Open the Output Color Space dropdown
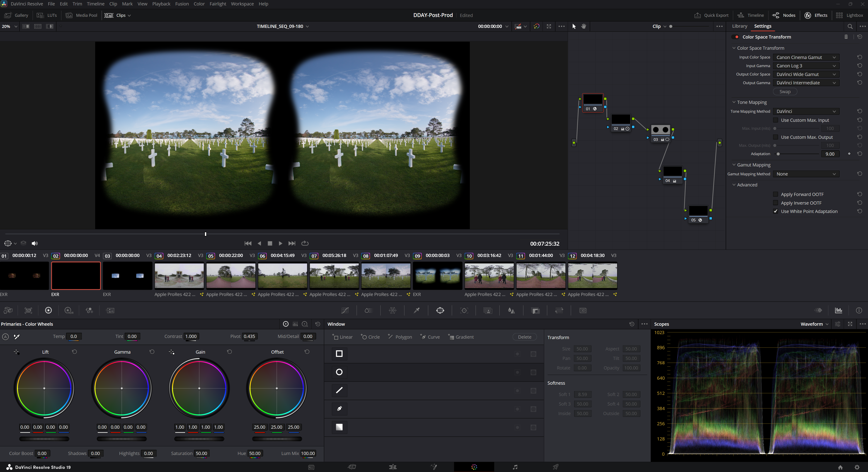The width and height of the screenshot is (868, 472). tap(806, 74)
